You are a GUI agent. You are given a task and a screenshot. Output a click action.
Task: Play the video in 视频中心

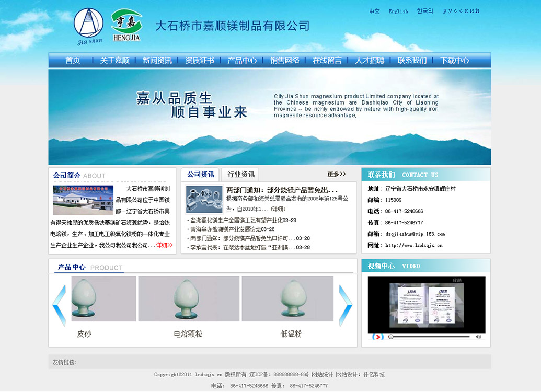378,337
